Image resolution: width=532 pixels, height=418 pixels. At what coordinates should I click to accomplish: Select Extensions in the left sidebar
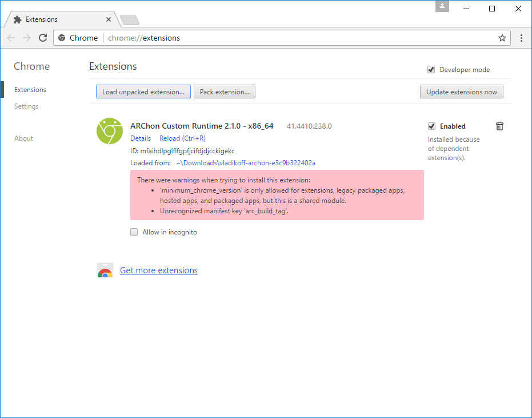(x=30, y=90)
